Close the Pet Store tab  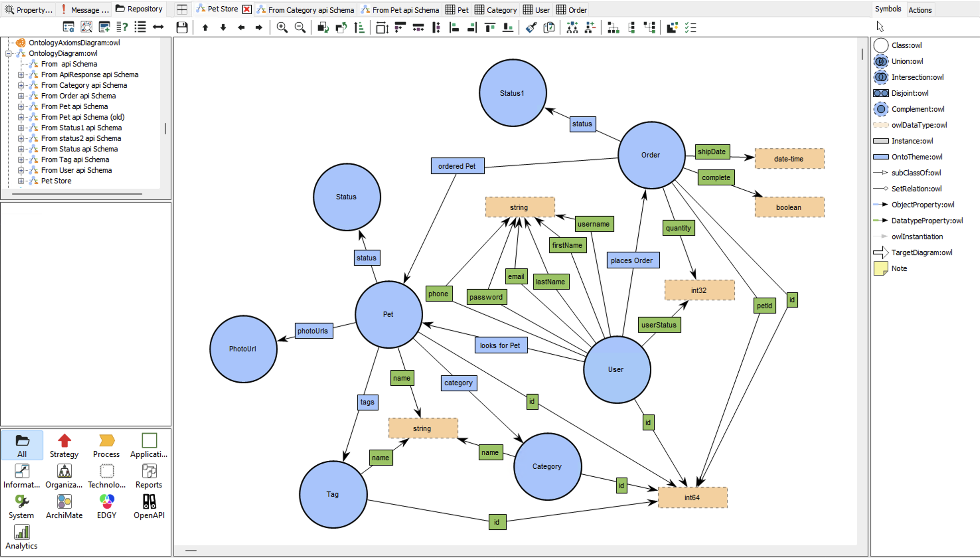pyautogui.click(x=247, y=9)
